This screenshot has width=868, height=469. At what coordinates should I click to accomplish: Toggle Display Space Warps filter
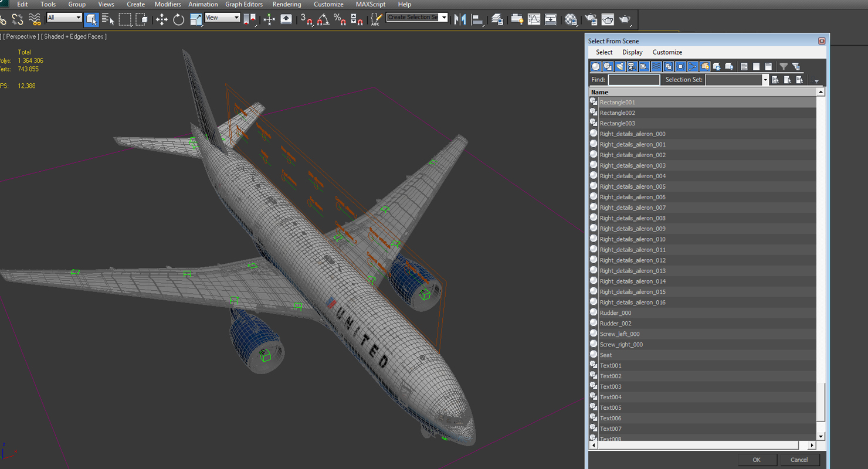pos(656,66)
